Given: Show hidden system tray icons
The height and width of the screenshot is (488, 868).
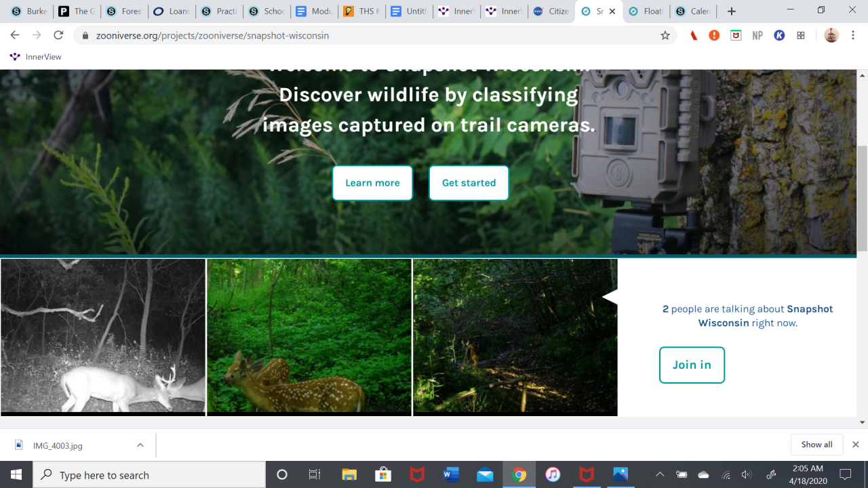Looking at the screenshot, I should coord(660,474).
